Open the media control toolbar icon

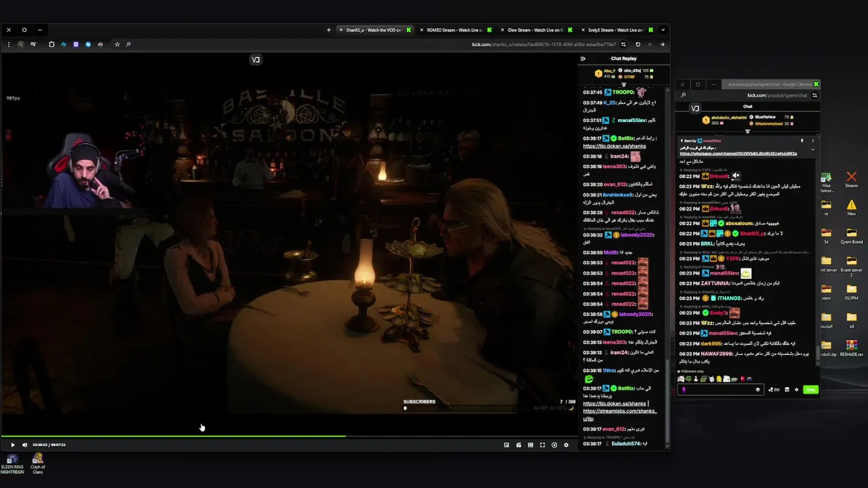pyautogui.click(x=33, y=45)
